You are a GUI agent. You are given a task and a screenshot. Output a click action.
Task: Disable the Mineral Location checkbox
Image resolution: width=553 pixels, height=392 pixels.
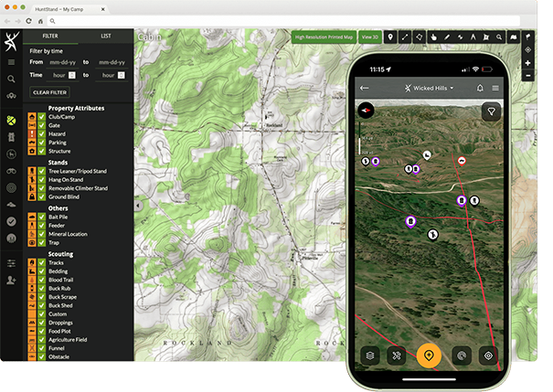tap(42, 234)
